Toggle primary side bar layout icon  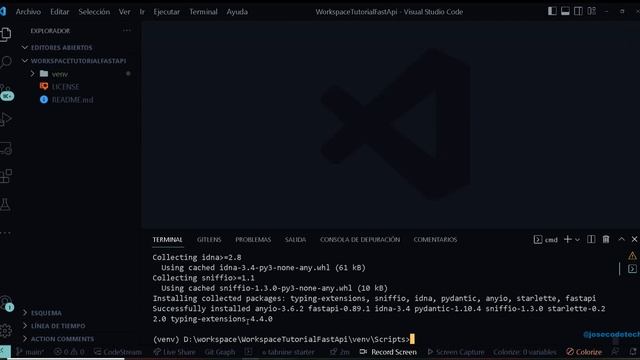(x=552, y=11)
